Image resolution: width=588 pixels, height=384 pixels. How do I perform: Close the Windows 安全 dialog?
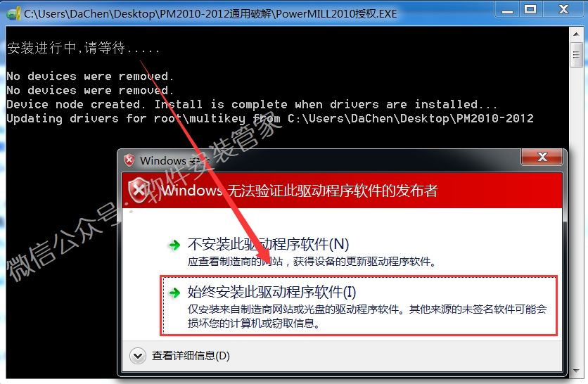[542, 157]
